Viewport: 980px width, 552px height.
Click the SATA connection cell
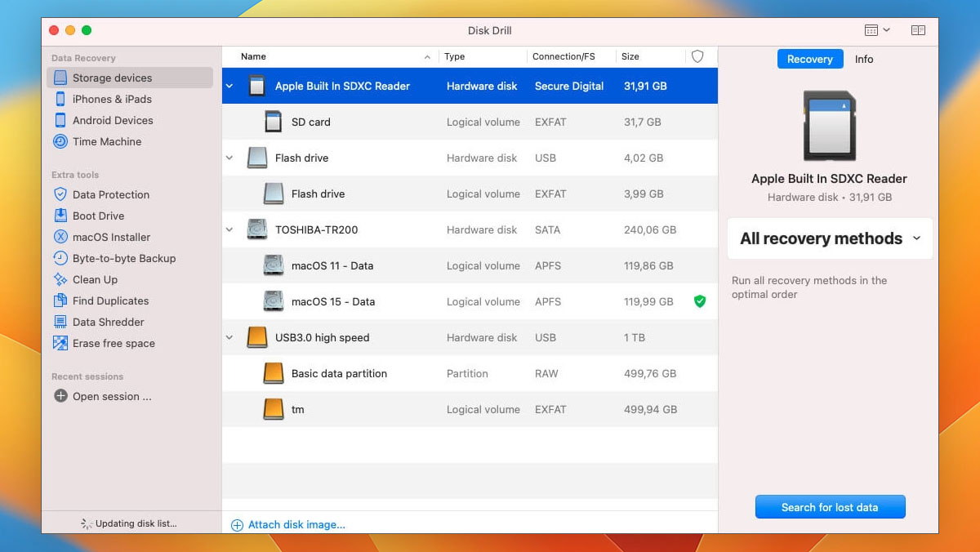(x=547, y=229)
